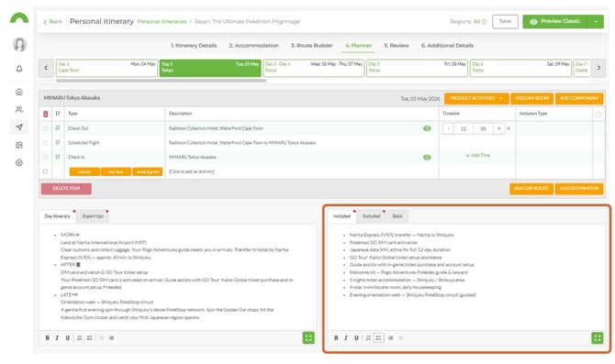The width and height of the screenshot is (615, 364).
Task: Apply underline in Day Itinerary editor
Action: 67,337
